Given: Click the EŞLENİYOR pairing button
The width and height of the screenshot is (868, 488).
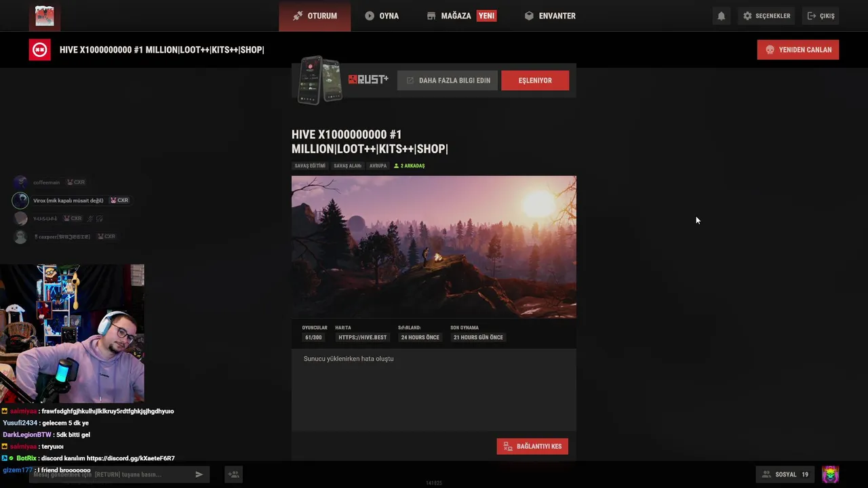Looking at the screenshot, I should click(x=535, y=80).
